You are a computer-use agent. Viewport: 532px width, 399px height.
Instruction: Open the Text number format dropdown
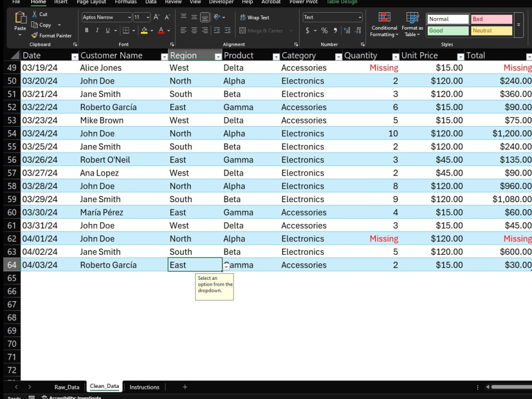(x=360, y=18)
